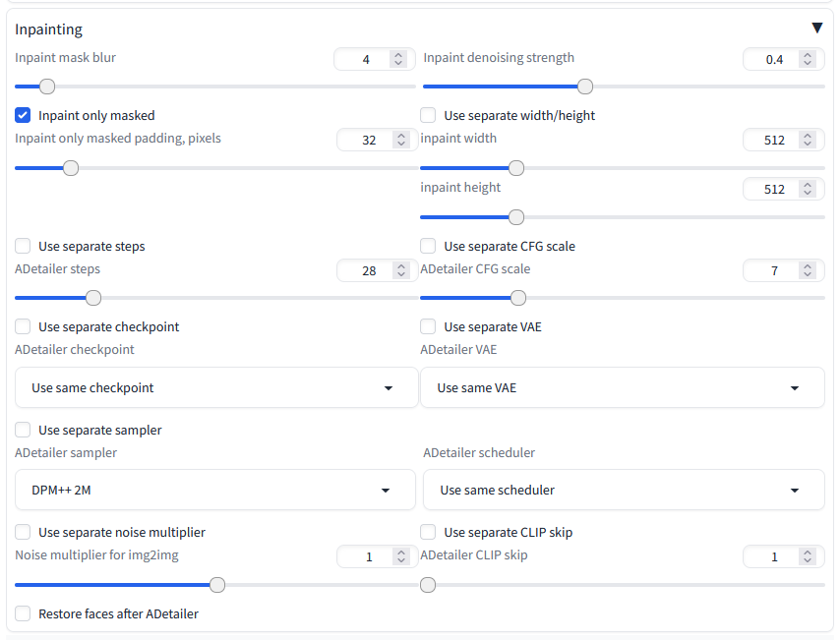840x640 pixels.
Task: Click the inpaint width stepper arrows
Action: (x=808, y=140)
